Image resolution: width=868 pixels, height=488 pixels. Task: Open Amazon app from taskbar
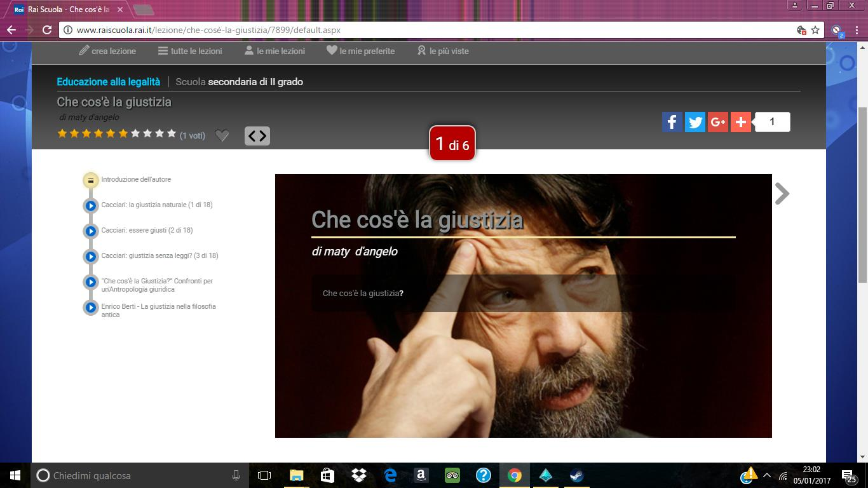tap(421, 475)
